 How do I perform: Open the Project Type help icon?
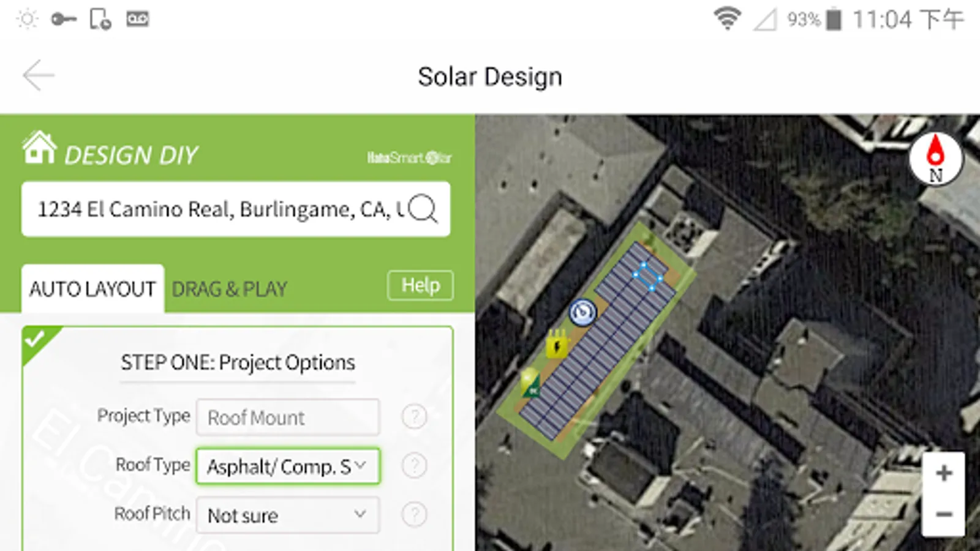click(x=414, y=417)
